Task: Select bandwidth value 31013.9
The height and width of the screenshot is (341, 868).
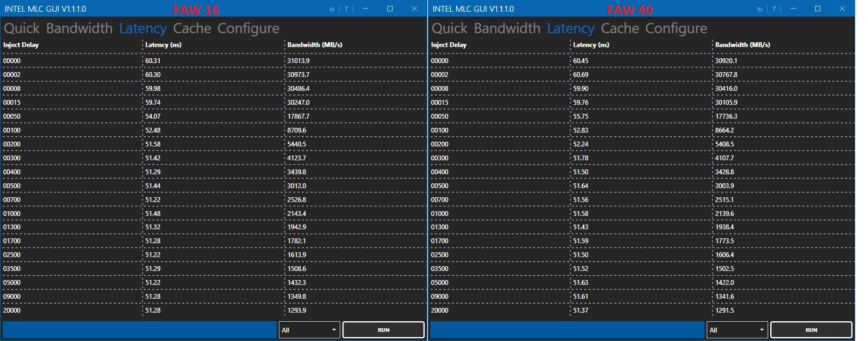Action: tap(299, 61)
